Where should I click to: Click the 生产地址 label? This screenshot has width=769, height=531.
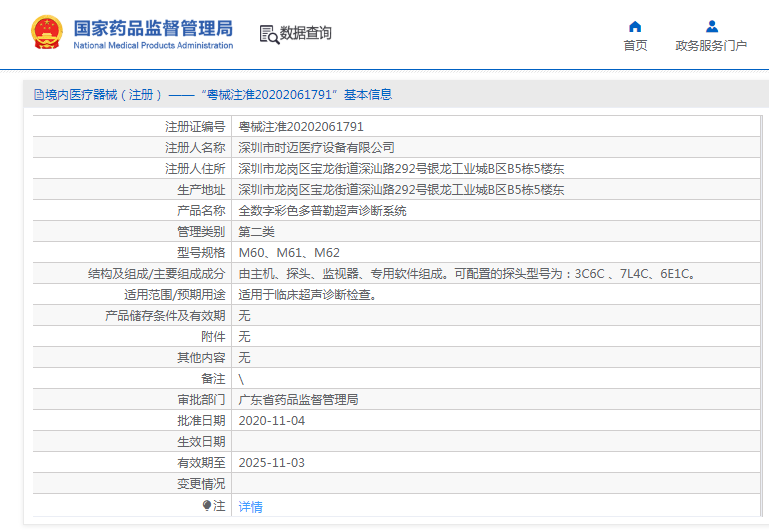[201, 190]
